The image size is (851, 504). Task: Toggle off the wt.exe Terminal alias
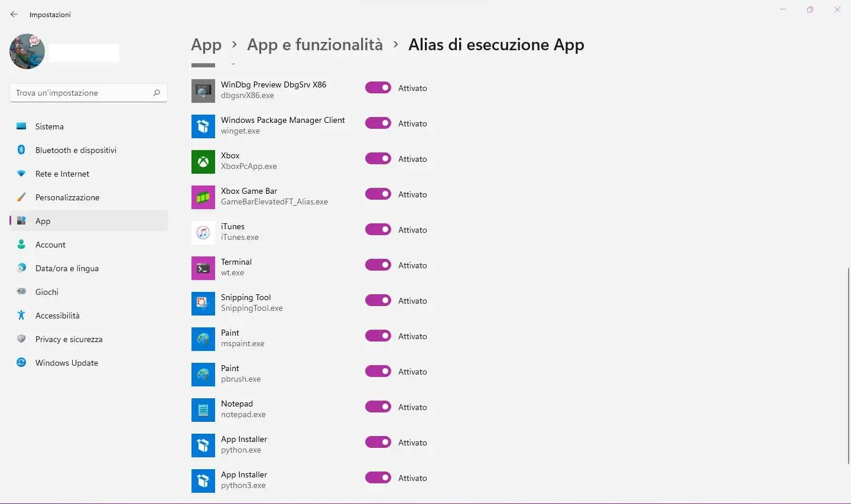pyautogui.click(x=378, y=265)
